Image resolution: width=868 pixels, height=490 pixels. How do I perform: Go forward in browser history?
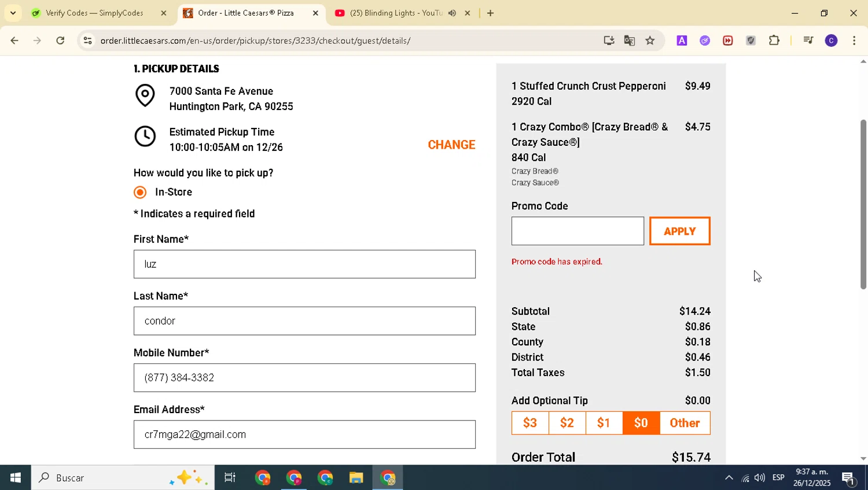[37, 40]
